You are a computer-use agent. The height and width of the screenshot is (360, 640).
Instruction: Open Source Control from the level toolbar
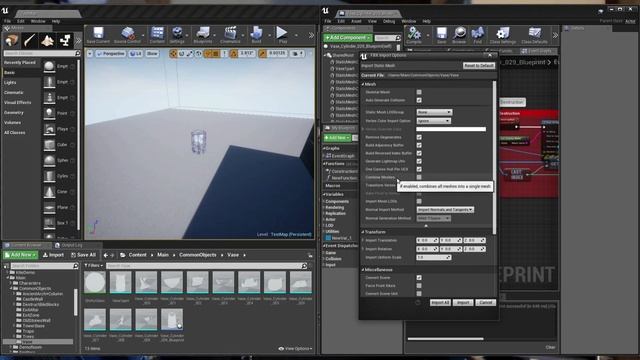click(127, 35)
